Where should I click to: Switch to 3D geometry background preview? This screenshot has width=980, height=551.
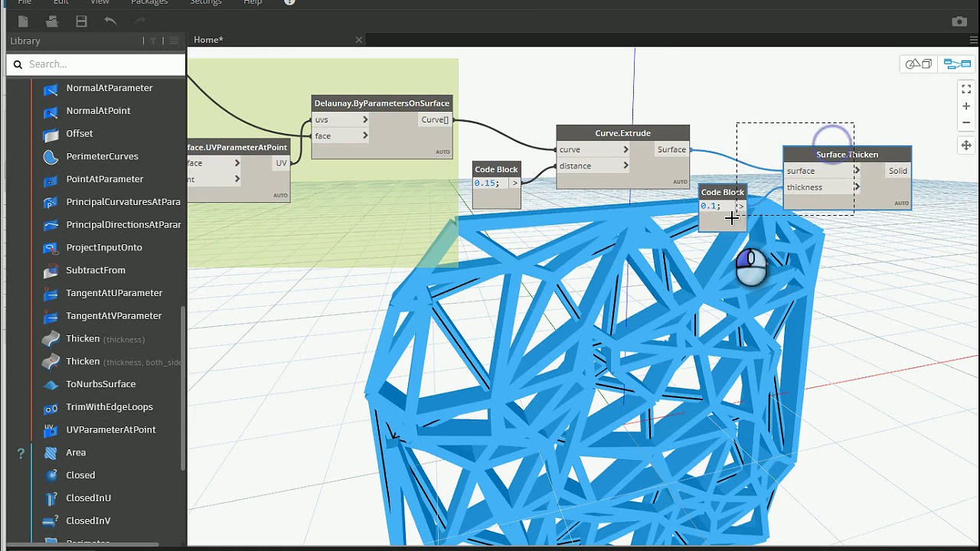[x=919, y=64]
